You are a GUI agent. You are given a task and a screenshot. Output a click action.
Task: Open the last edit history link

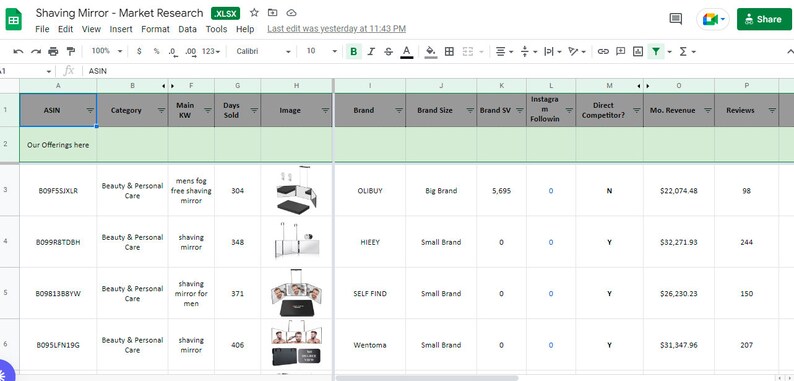click(336, 29)
